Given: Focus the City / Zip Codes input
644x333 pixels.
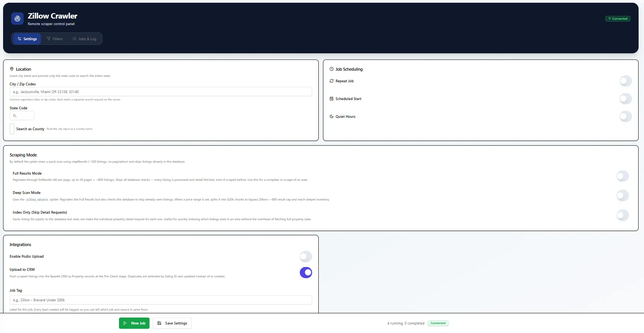Looking at the screenshot, I should 161,92.
